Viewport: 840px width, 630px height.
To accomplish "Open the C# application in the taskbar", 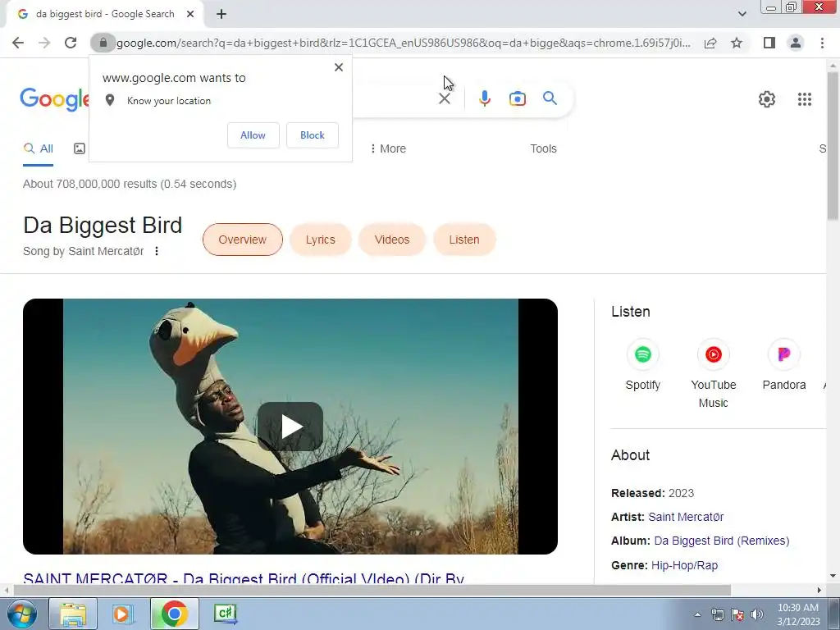I will [225, 614].
